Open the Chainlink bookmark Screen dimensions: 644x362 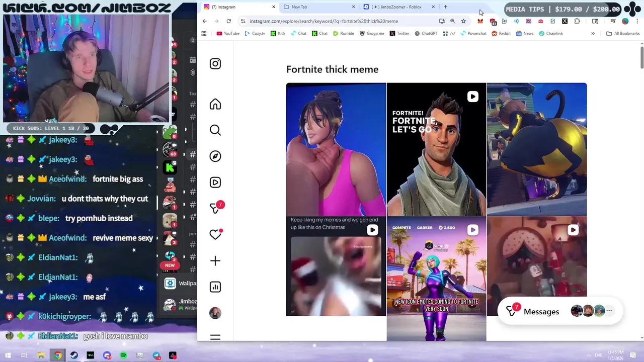[x=550, y=34]
